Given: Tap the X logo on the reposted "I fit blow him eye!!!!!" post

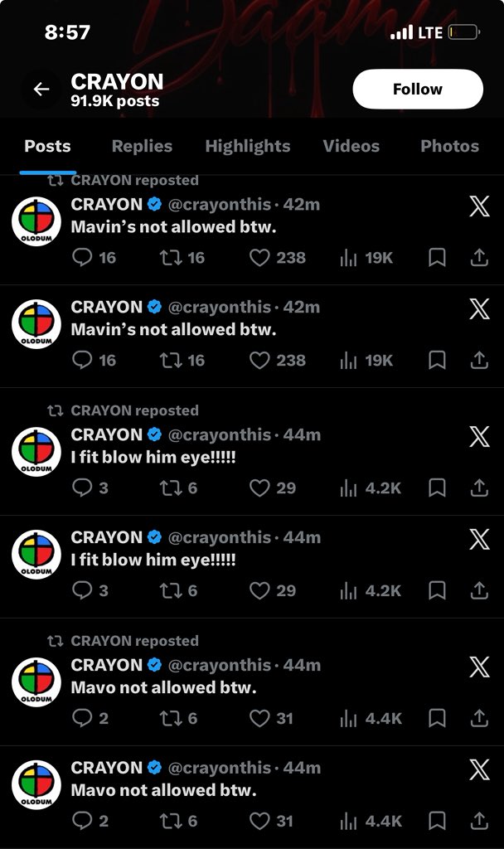Looking at the screenshot, I should (x=479, y=437).
